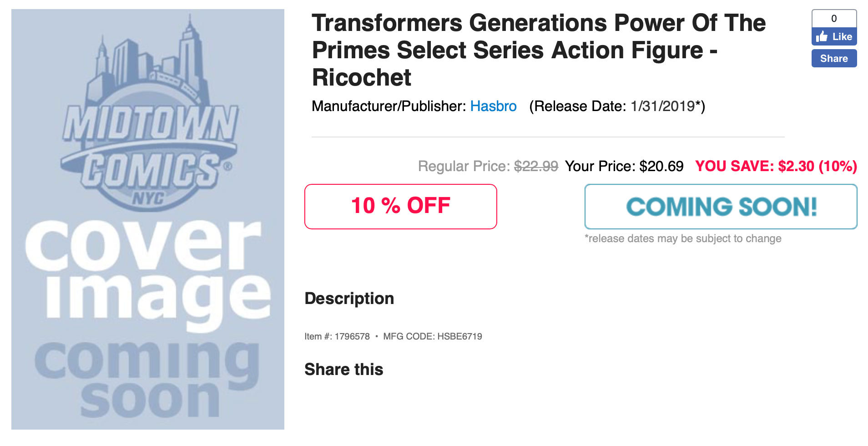Click the product title ending in Ricochet
This screenshot has height=446, width=868.
pyautogui.click(x=539, y=50)
